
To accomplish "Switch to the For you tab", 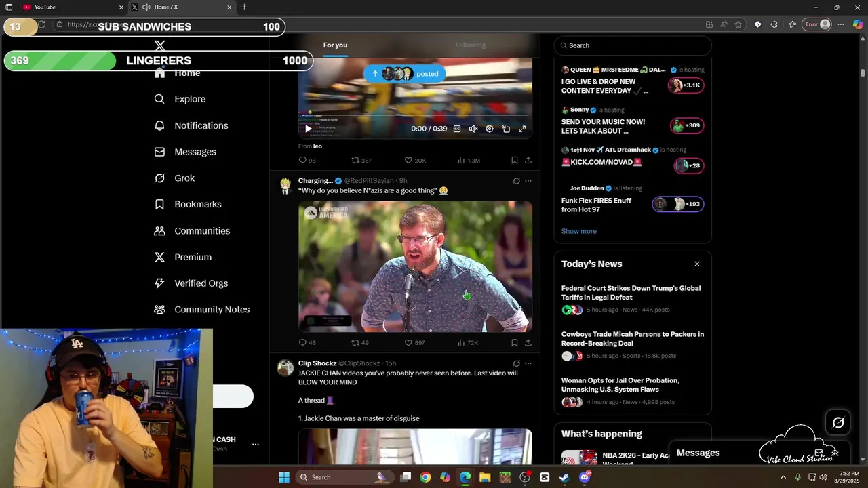I will pyautogui.click(x=335, y=45).
